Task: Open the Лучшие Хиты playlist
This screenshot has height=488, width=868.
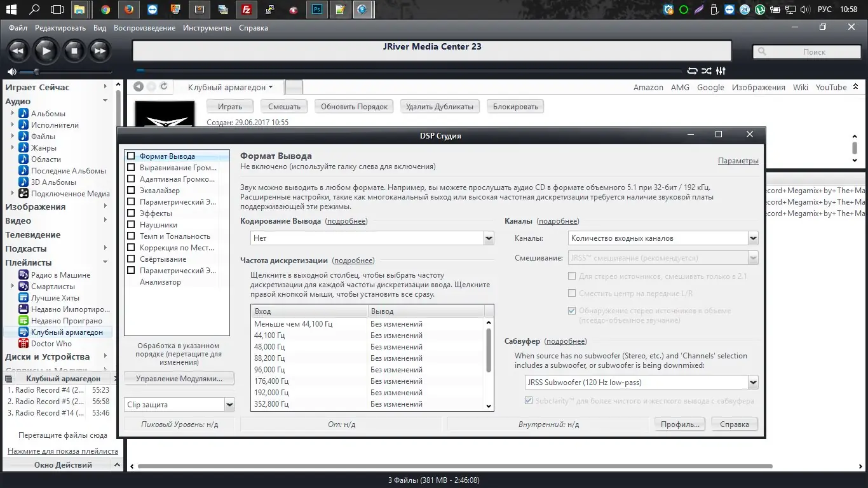Action: click(55, 298)
